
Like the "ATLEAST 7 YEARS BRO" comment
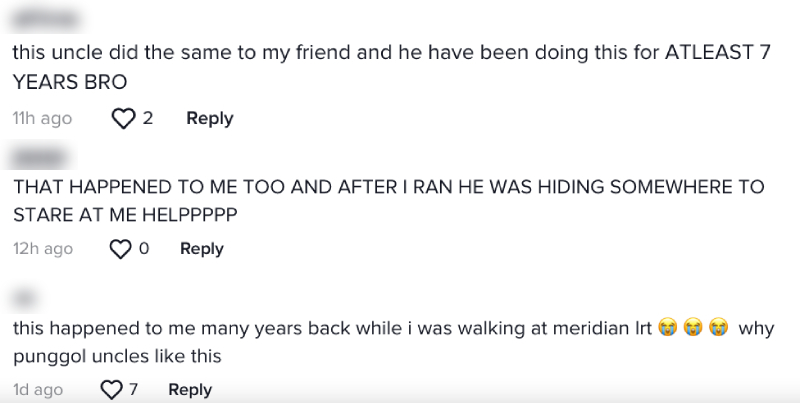pyautogui.click(x=123, y=119)
